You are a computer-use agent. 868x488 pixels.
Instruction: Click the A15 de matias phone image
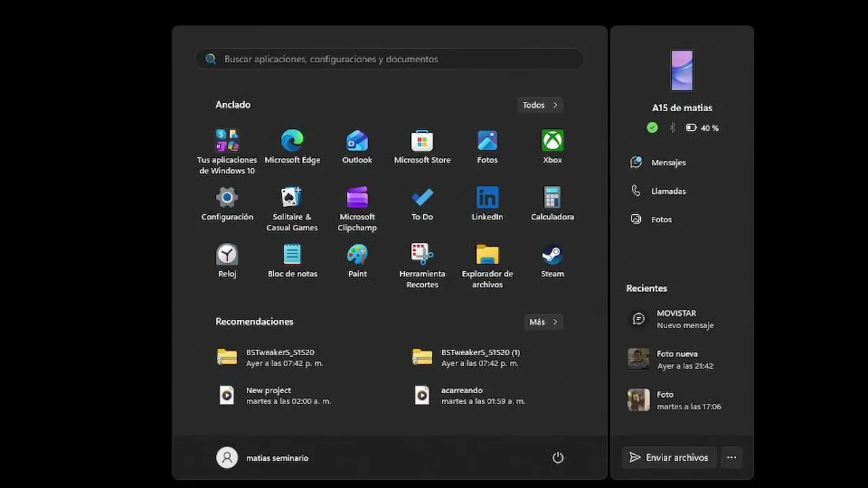click(682, 70)
